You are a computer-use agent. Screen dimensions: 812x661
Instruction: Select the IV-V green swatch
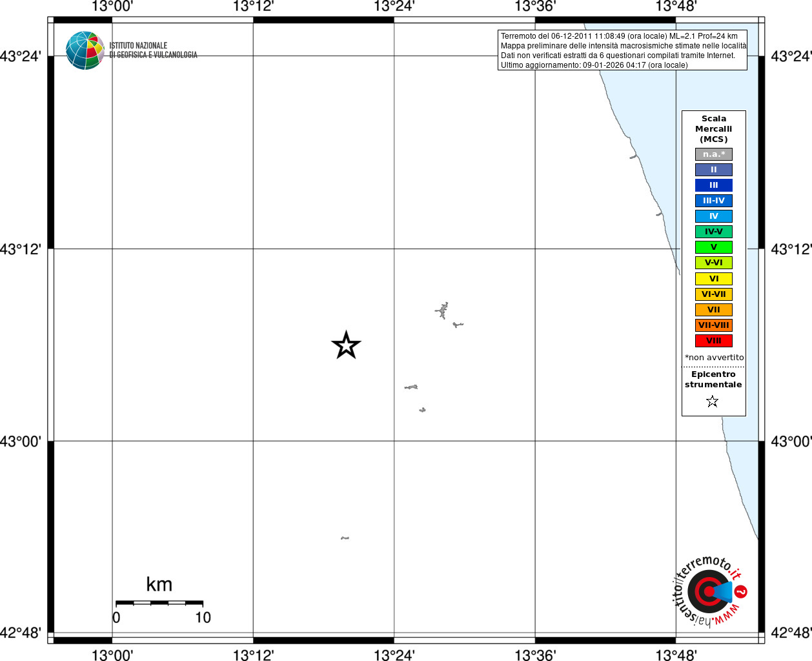[x=714, y=232]
